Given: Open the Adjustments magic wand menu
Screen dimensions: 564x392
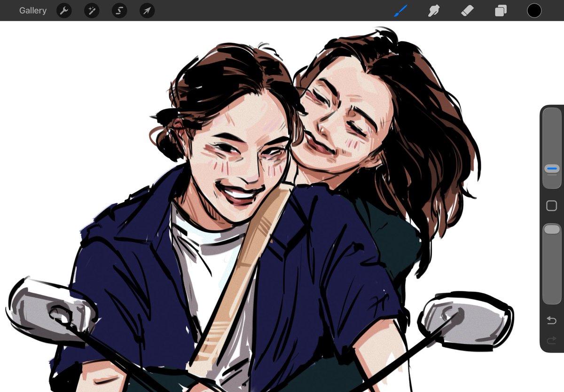Looking at the screenshot, I should [92, 10].
